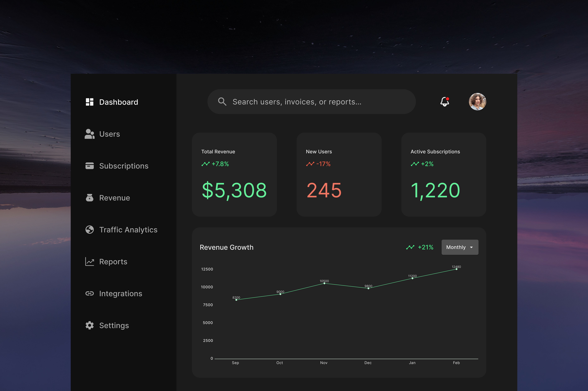Click Revenue Growth trend icon
Screen dimensions: 588x391
[410, 247]
